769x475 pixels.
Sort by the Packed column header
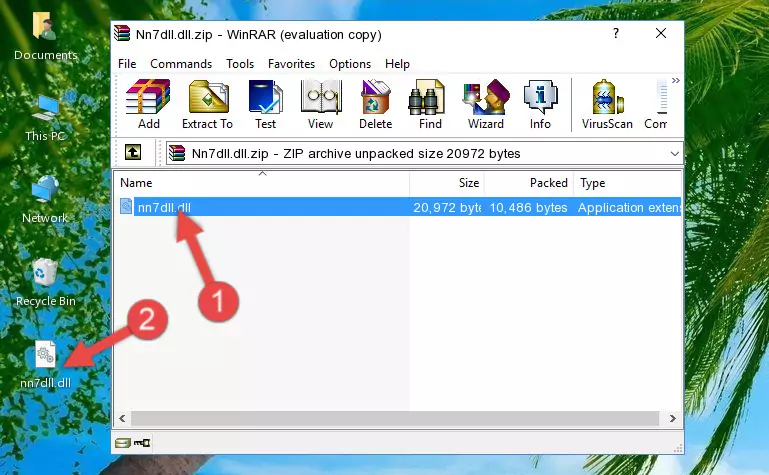click(529, 183)
